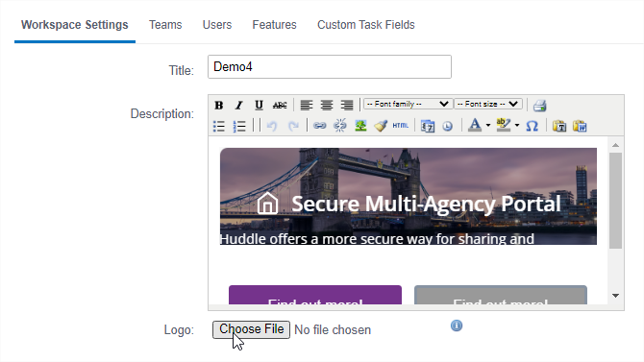644x362 pixels.
Task: Toggle bold formatting in description editor
Action: pos(219,105)
